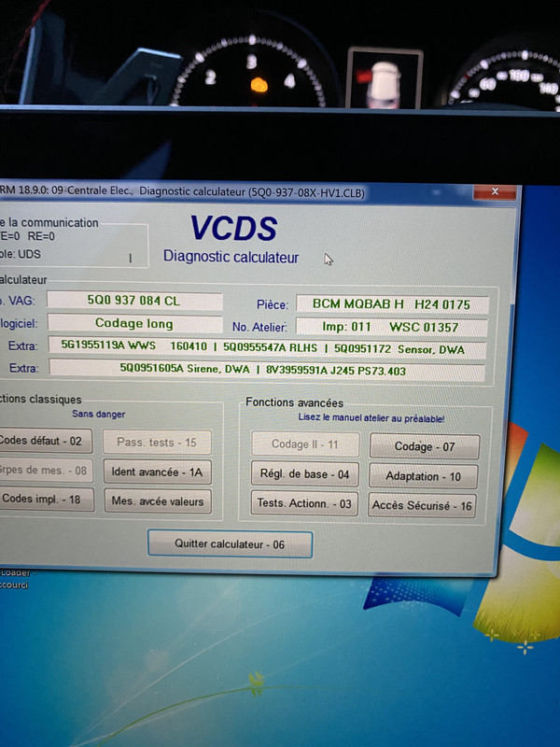Click the Pass. tests - 15 button
560x747 pixels.
point(157,442)
